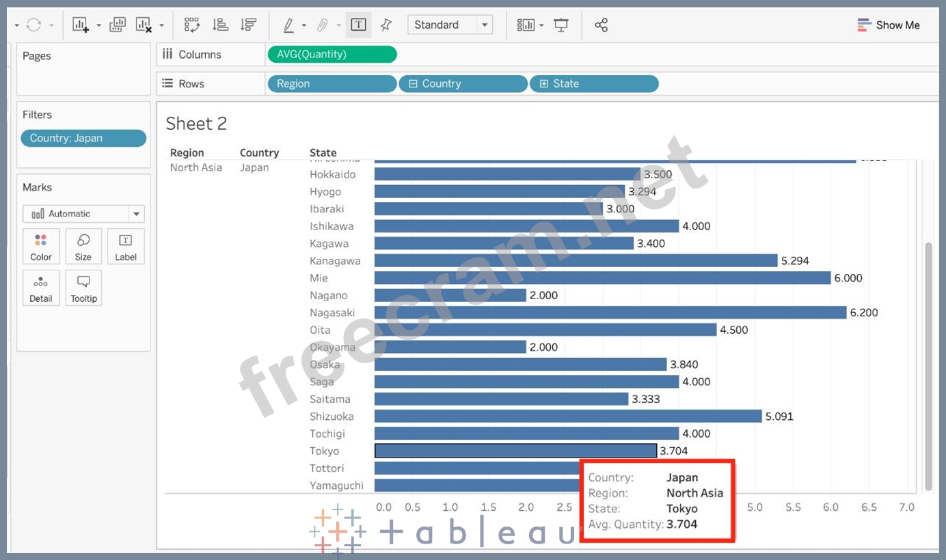Collapse the Country pill hierarchy

click(413, 84)
